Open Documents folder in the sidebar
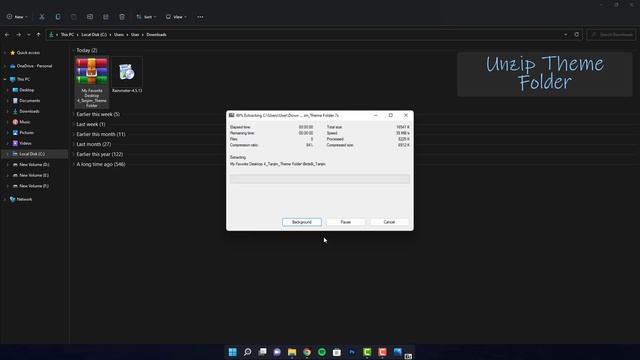 29,100
